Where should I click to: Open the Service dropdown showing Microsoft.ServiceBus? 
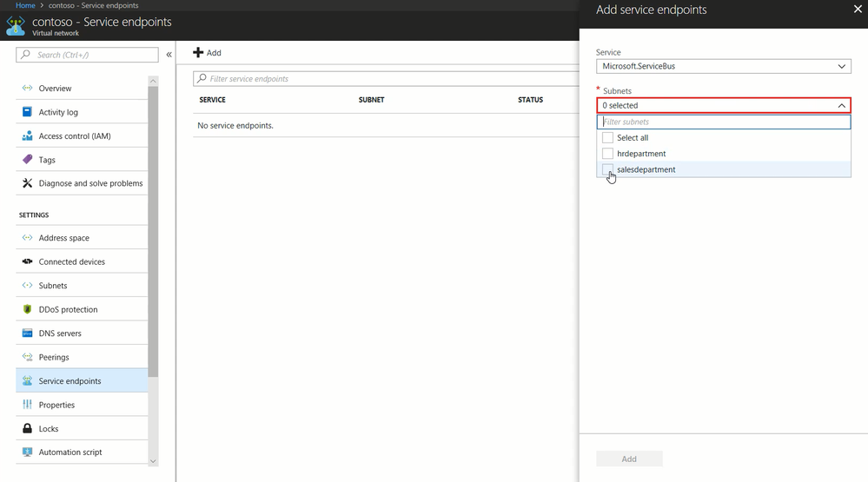(723, 66)
